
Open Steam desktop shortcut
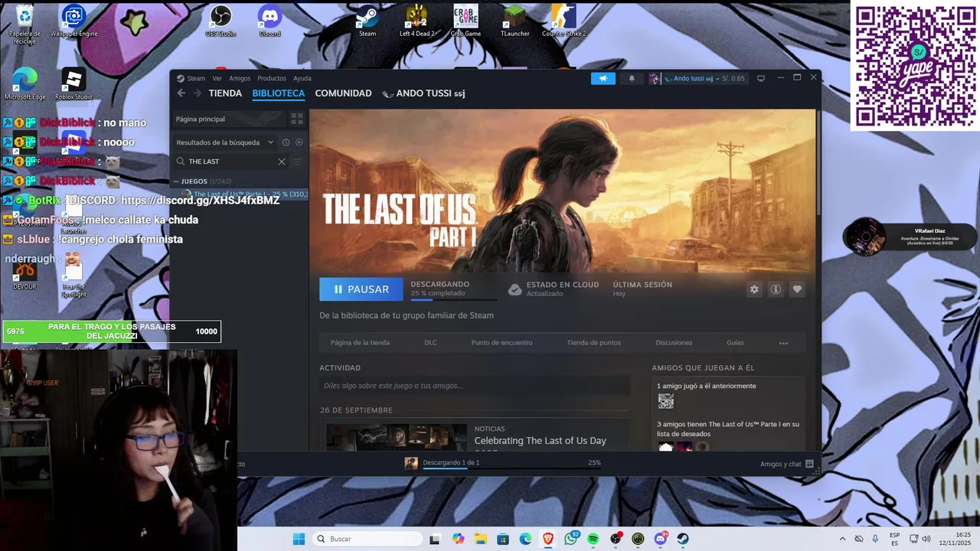click(x=367, y=21)
